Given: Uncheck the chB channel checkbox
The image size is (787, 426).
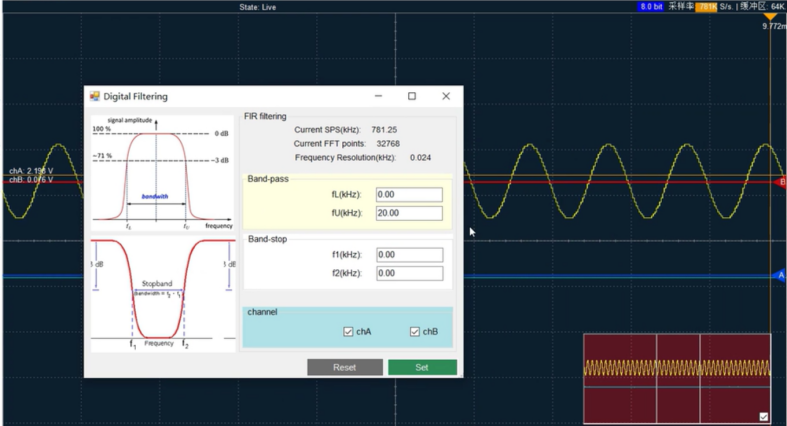Looking at the screenshot, I should tap(415, 332).
